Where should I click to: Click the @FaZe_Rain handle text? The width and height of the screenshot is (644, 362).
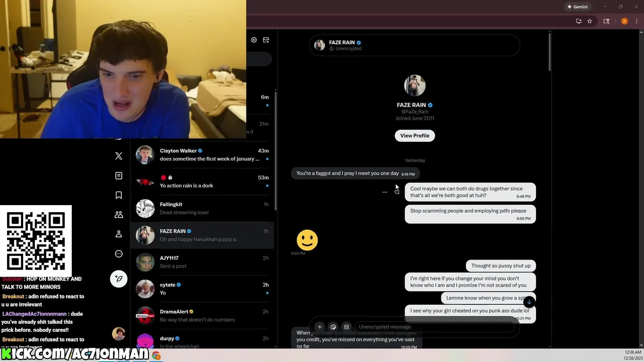click(415, 112)
